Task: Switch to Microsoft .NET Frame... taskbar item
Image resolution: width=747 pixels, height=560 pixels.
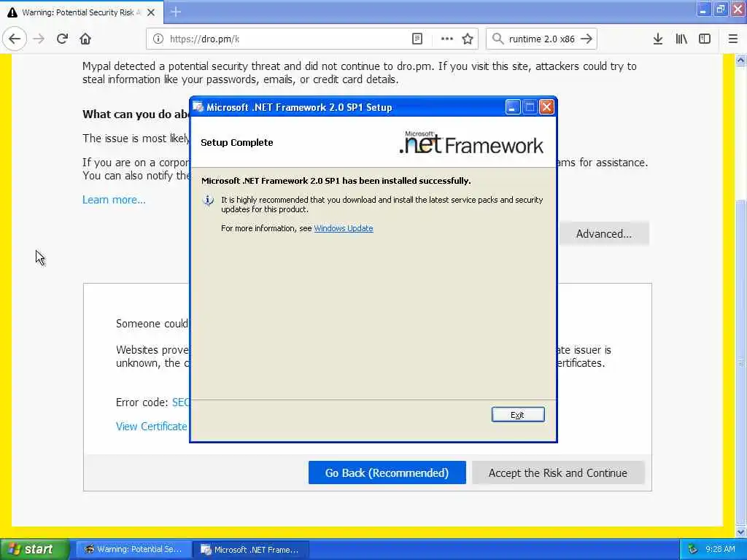Action: pyautogui.click(x=251, y=550)
